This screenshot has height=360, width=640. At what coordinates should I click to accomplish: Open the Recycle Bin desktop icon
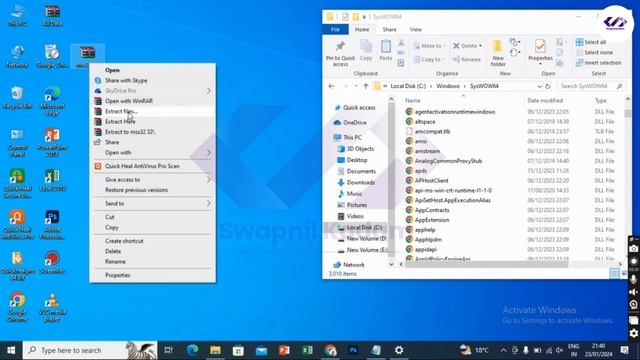17,98
